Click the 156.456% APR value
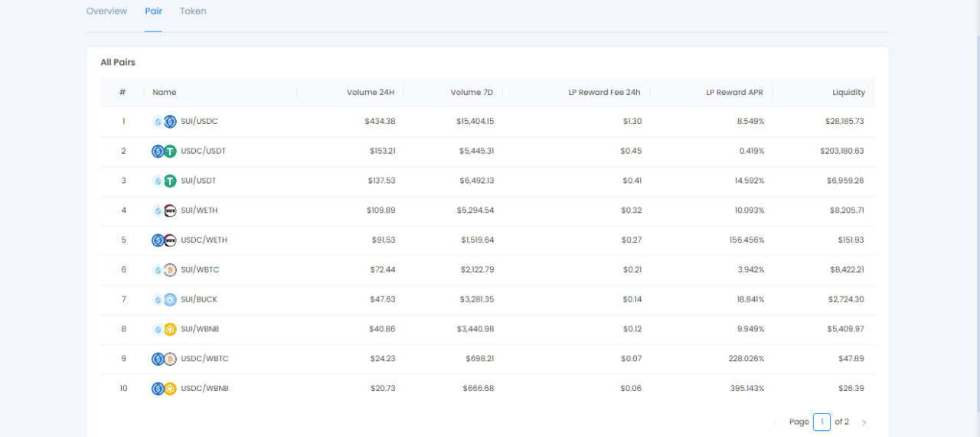Screen dimensions: 980x437 point(746,240)
